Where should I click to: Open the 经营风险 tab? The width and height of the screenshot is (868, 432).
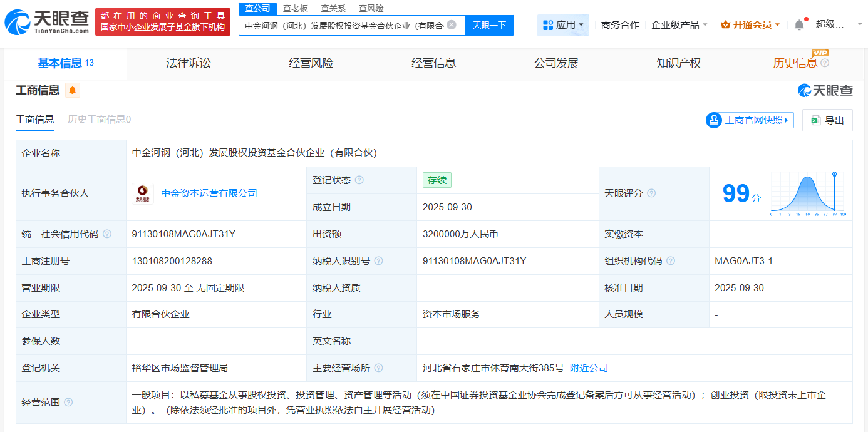(311, 63)
